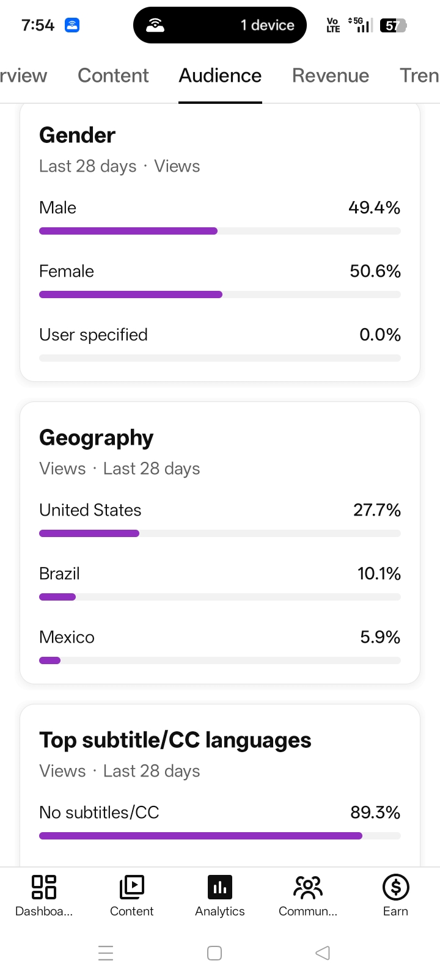Switch to the Revenue tab

point(331,75)
